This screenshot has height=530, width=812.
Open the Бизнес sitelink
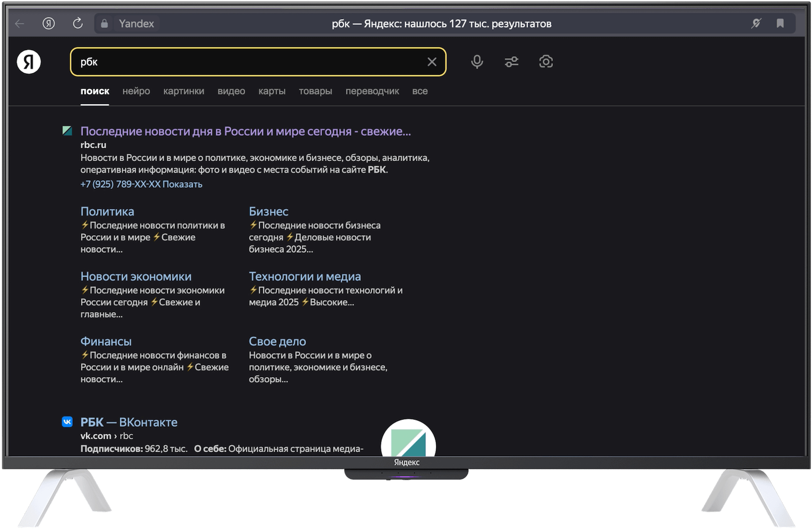268,212
